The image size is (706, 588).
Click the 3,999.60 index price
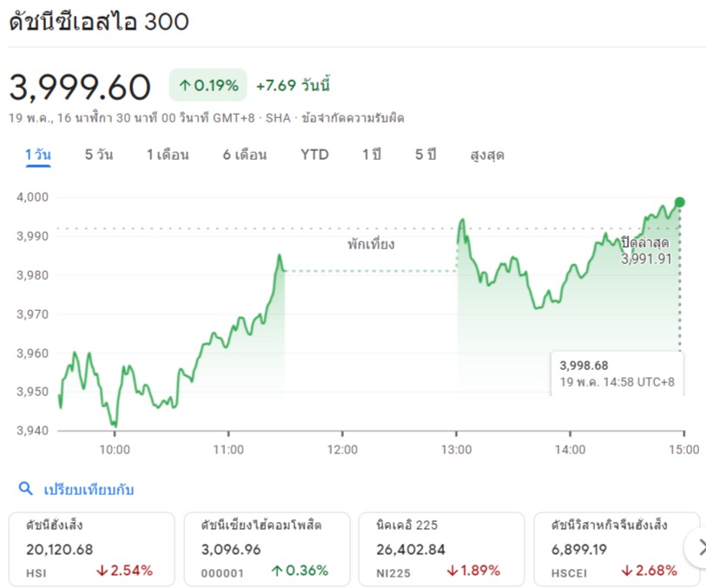(80, 86)
